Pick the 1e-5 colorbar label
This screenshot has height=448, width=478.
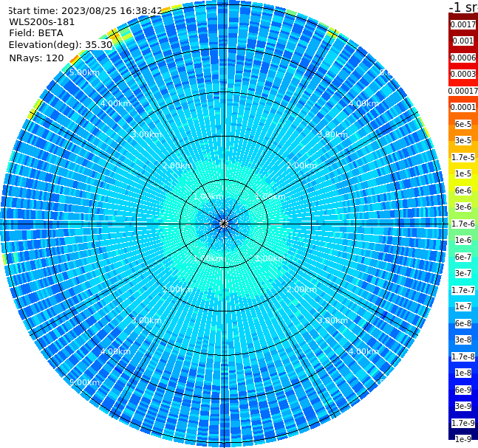pyautogui.click(x=463, y=173)
